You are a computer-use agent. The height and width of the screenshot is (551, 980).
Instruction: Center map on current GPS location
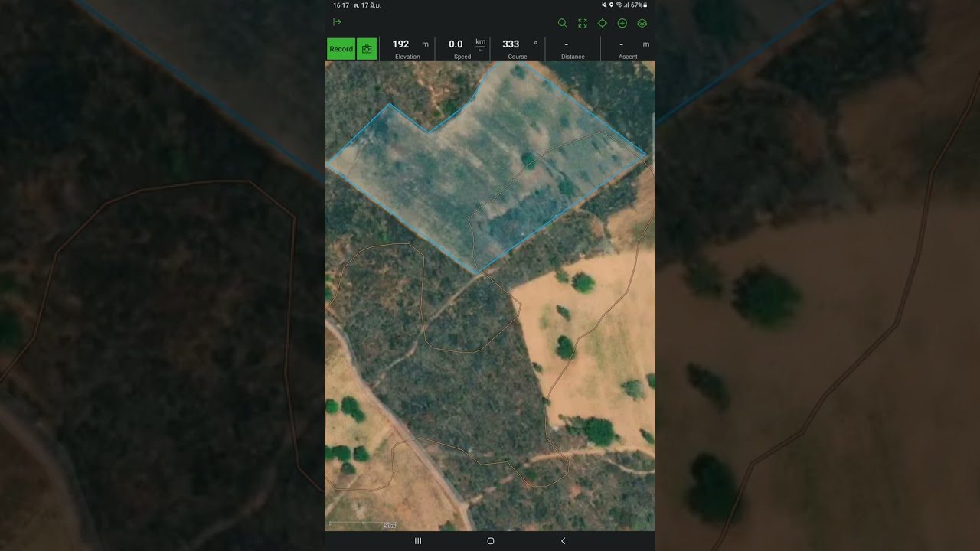603,23
